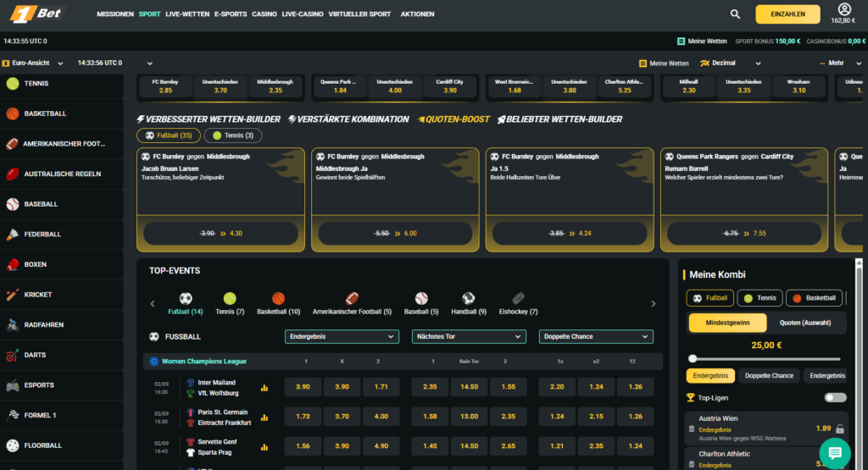Viewport: 868px width, 470px height.
Task: Filter Meine Kombi by Fußball
Action: tap(709, 298)
